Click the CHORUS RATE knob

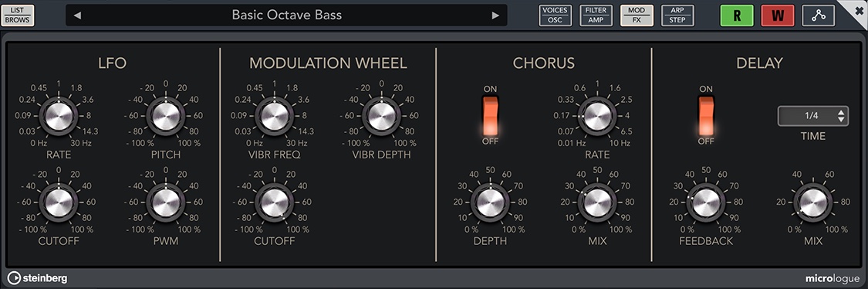pyautogui.click(x=597, y=116)
